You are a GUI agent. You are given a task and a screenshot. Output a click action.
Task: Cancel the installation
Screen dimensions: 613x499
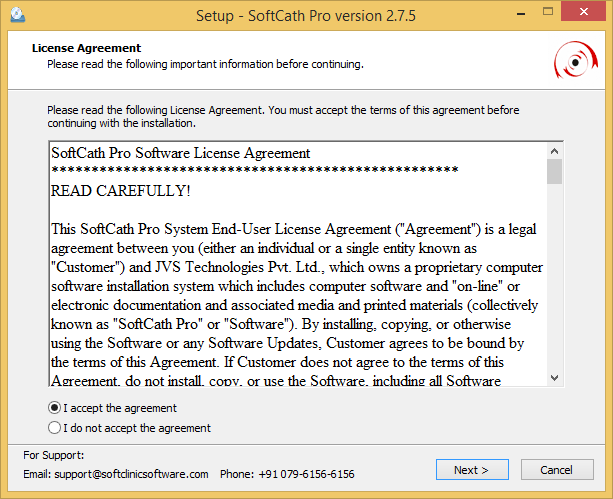(556, 470)
